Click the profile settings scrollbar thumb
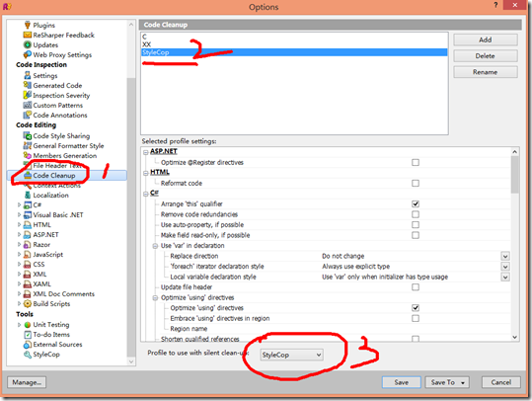This screenshot has height=401, width=532. point(514,175)
